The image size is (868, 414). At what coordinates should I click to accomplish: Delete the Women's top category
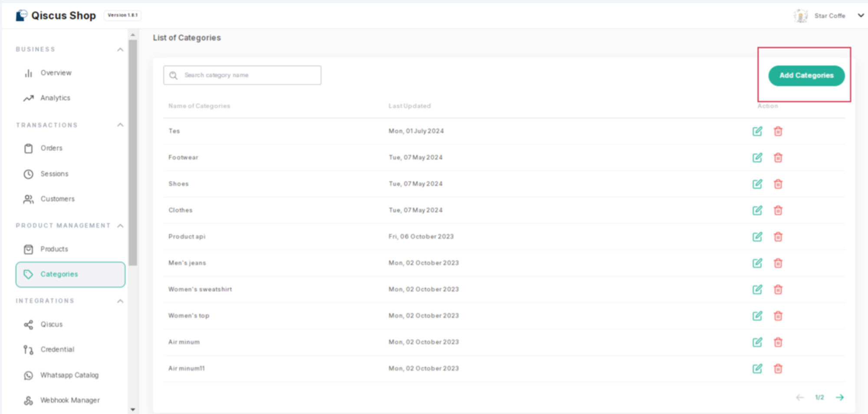coord(778,316)
